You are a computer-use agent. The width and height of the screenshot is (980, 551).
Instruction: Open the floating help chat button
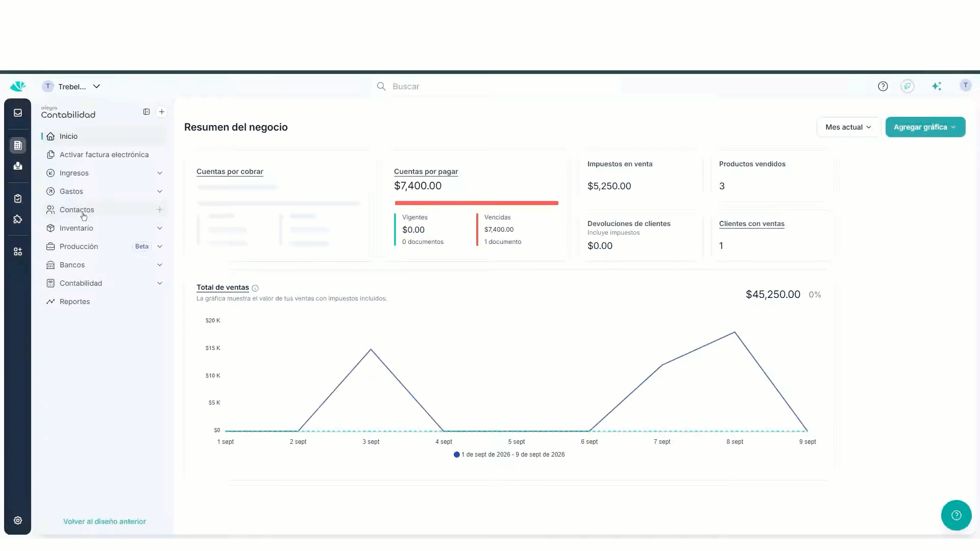point(956,515)
